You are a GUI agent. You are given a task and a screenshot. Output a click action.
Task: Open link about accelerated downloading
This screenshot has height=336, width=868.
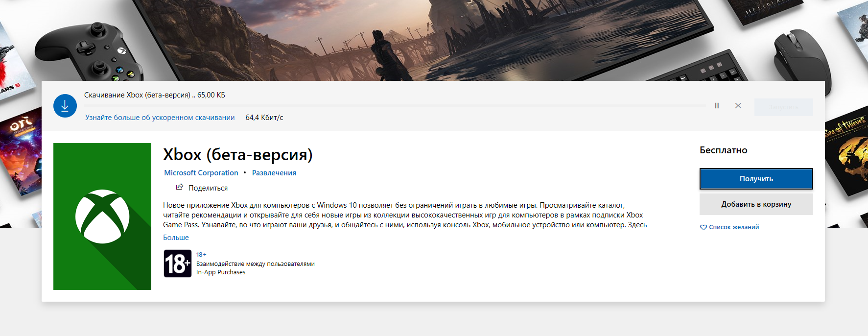160,118
